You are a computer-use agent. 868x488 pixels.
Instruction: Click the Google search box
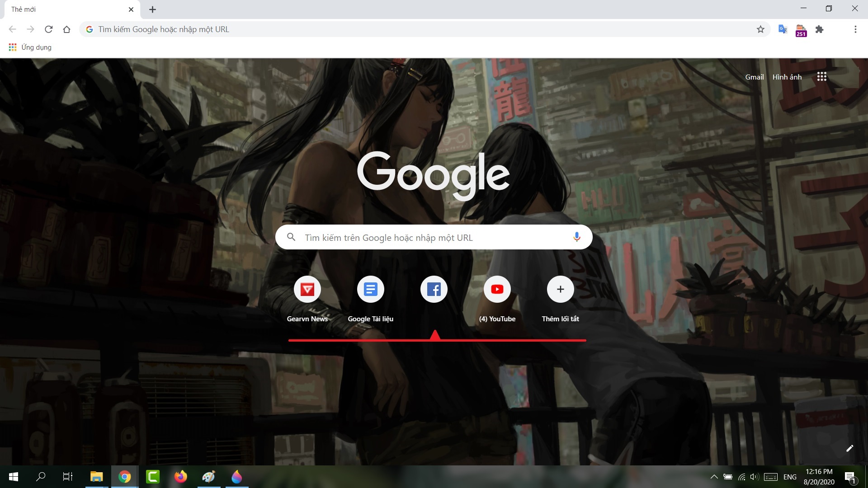[434, 237]
